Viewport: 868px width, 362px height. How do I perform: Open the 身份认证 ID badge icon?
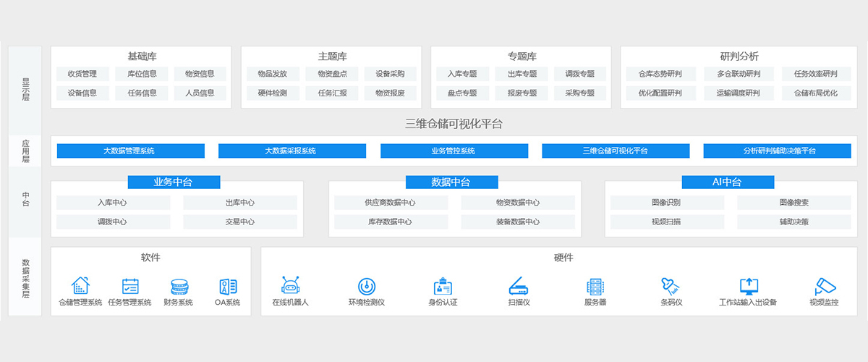[443, 286]
